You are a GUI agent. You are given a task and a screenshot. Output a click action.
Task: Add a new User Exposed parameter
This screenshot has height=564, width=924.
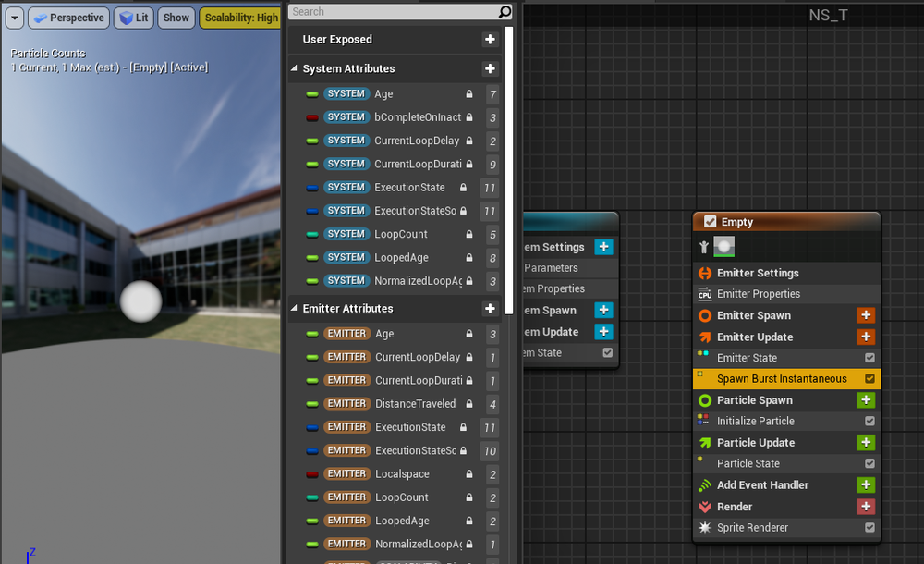pos(490,40)
